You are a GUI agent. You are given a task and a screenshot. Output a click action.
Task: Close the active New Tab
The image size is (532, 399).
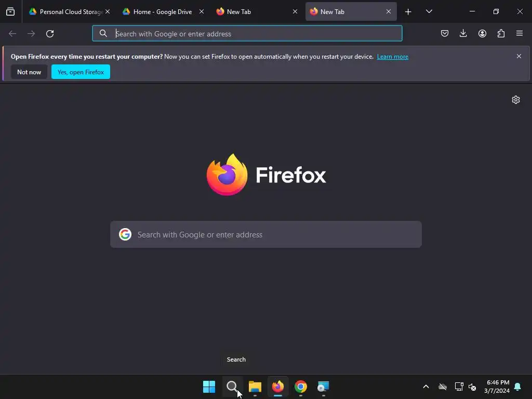(389, 11)
